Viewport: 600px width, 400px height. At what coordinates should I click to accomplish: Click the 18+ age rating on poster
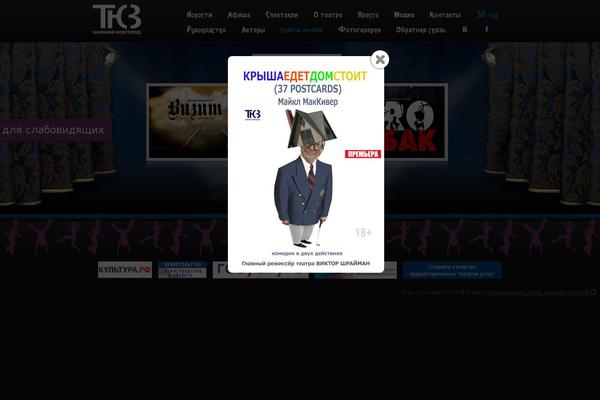click(x=364, y=232)
